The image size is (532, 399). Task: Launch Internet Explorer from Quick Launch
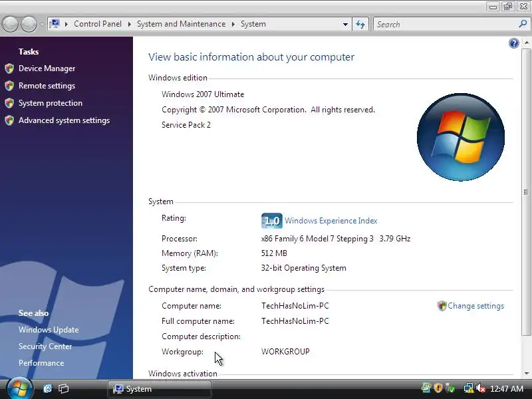click(48, 388)
